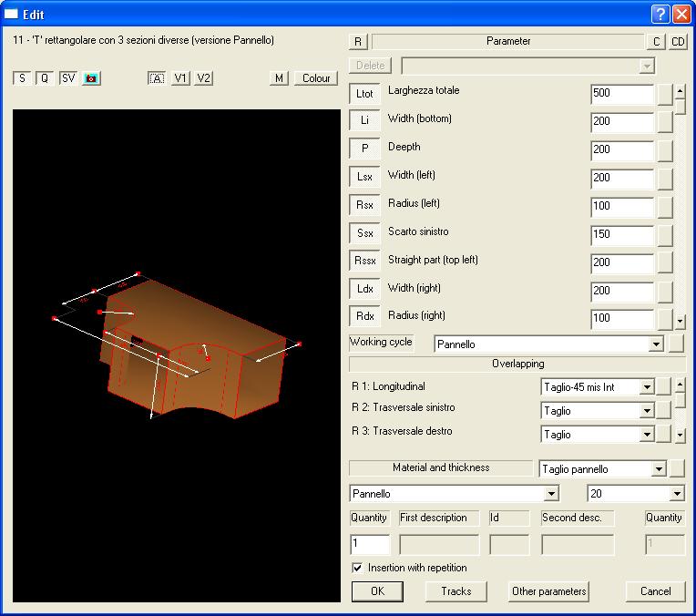Open the thickness 20 dropdown
This screenshot has width=696, height=616.
tap(676, 494)
